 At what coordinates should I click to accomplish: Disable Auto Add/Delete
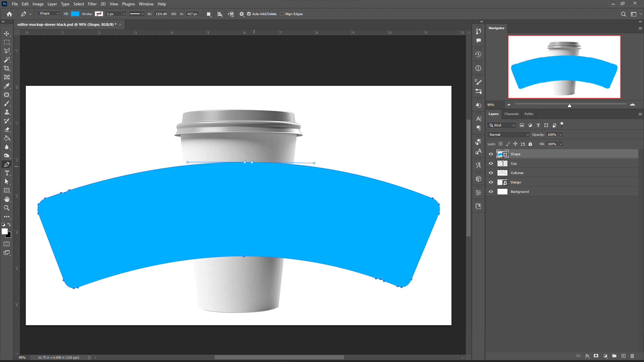click(250, 14)
